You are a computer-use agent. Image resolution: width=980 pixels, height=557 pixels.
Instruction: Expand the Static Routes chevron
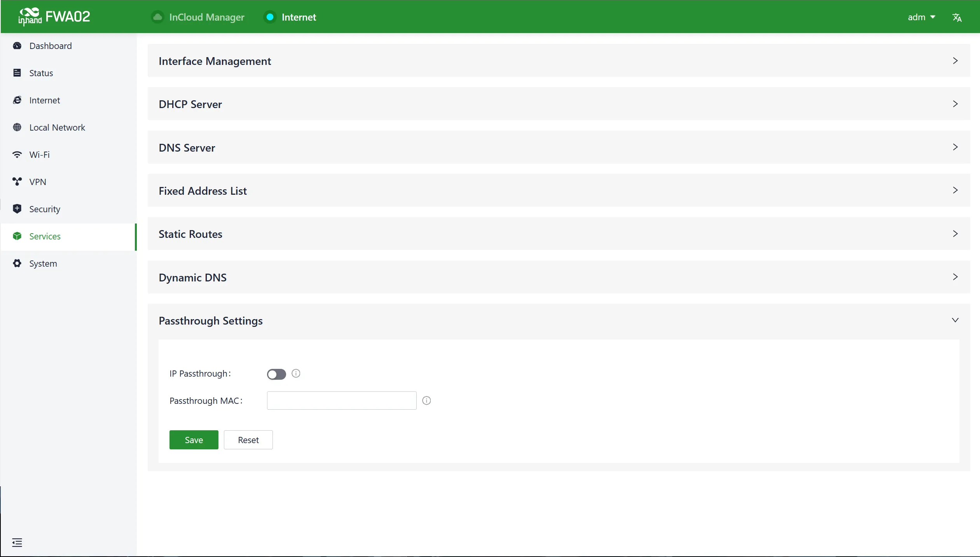955,234
